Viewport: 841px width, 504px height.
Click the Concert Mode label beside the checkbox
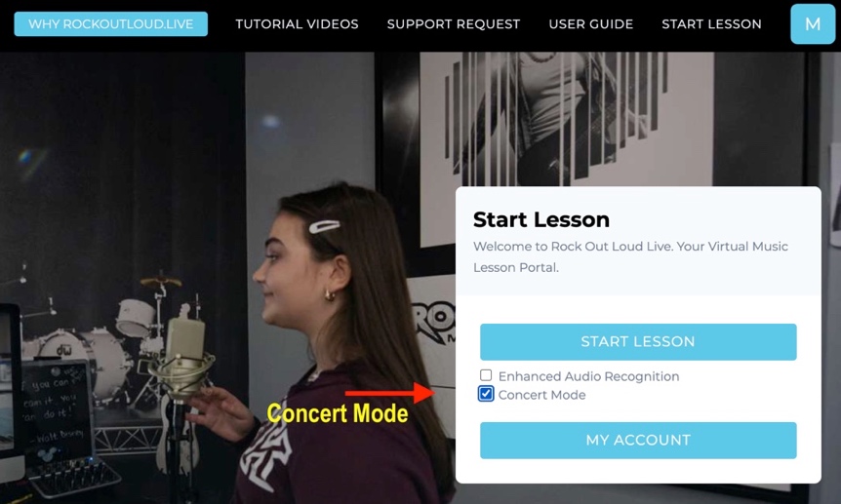pyautogui.click(x=541, y=395)
